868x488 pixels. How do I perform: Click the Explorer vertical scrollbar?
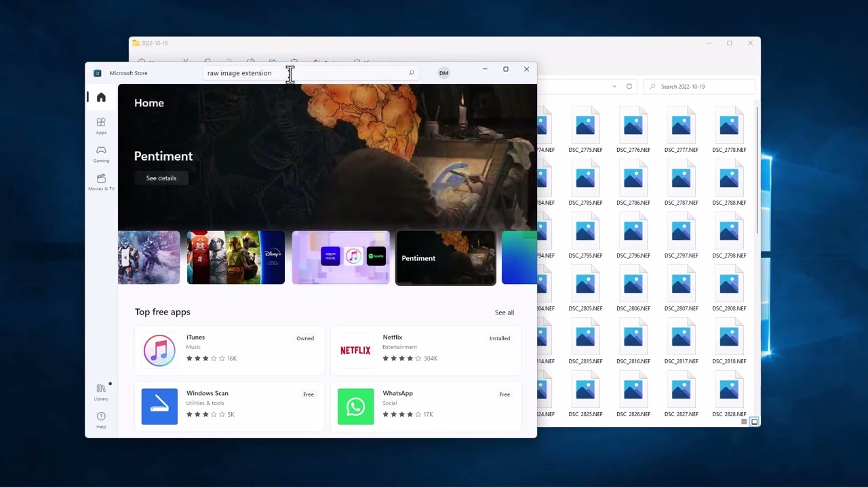point(757,169)
